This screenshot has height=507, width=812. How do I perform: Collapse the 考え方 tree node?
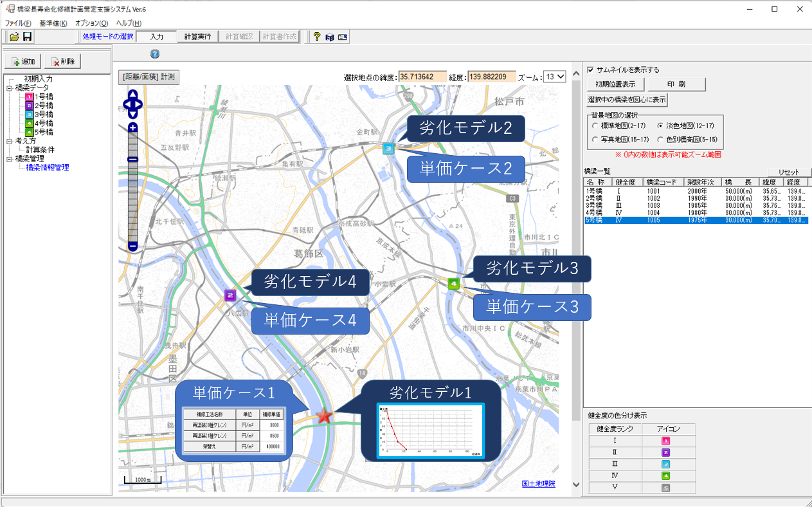click(x=10, y=141)
